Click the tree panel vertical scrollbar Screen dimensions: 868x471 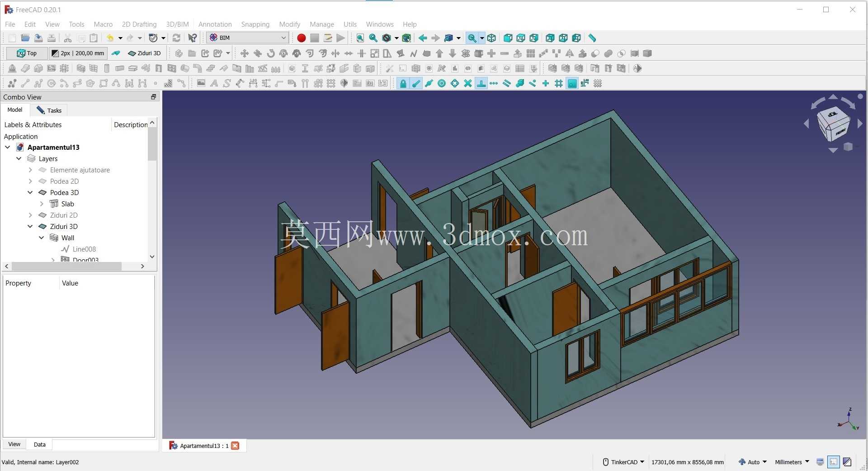[x=152, y=144]
